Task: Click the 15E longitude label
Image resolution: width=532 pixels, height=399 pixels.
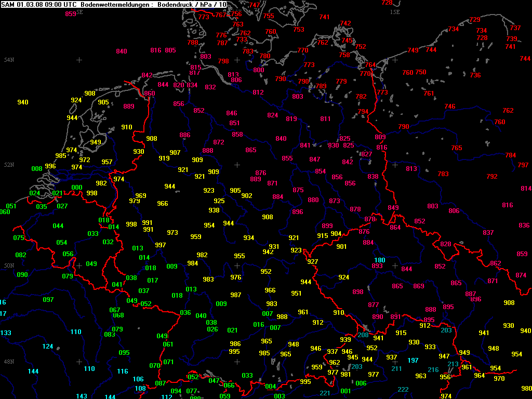Action: click(x=395, y=11)
